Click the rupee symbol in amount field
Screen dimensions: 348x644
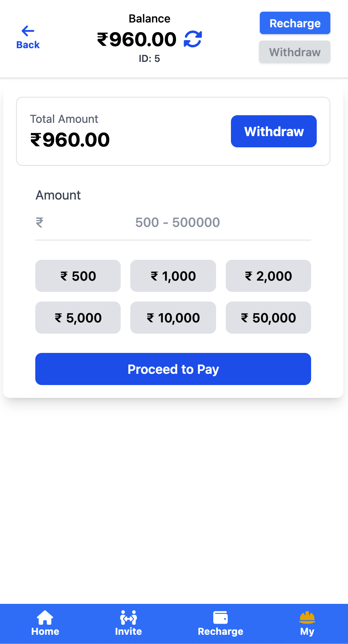pyautogui.click(x=40, y=222)
